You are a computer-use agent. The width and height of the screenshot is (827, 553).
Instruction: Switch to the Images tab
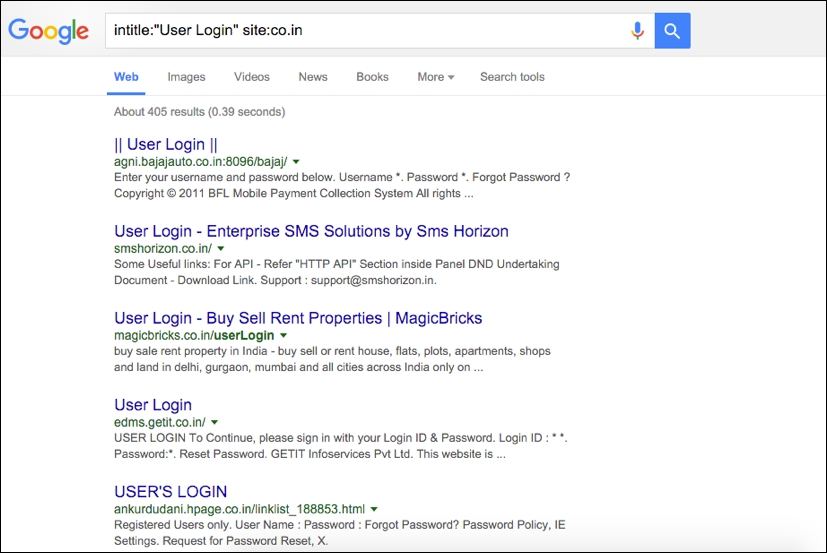pos(186,77)
